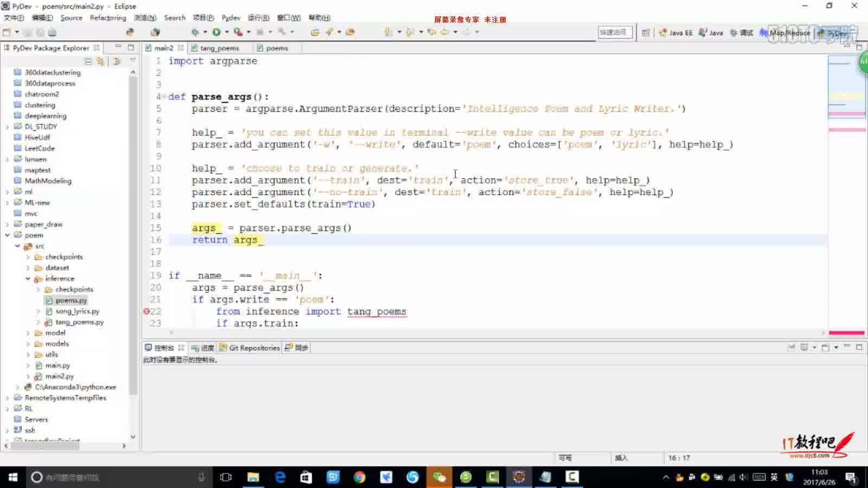
Task: Switch to the Java perspective
Action: pyautogui.click(x=711, y=33)
